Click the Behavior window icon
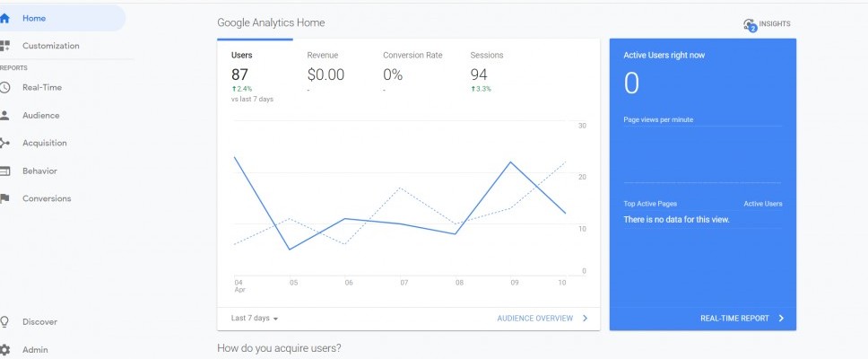 tap(4, 171)
